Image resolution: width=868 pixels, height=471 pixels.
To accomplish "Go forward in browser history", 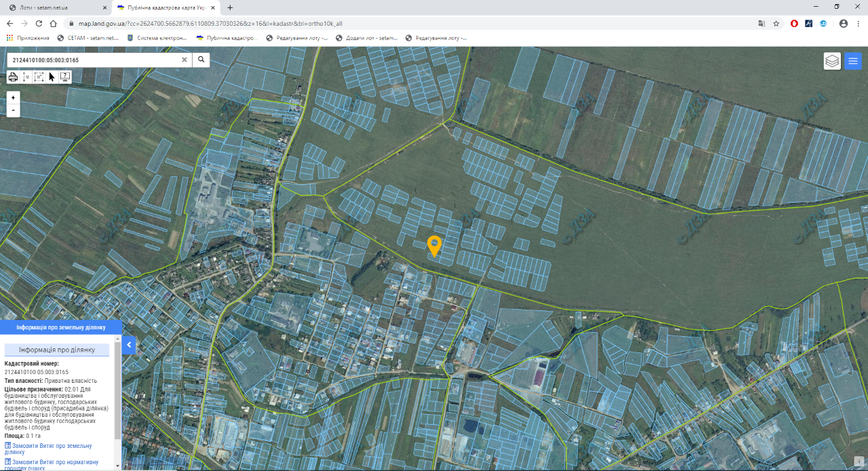I will tap(24, 23).
